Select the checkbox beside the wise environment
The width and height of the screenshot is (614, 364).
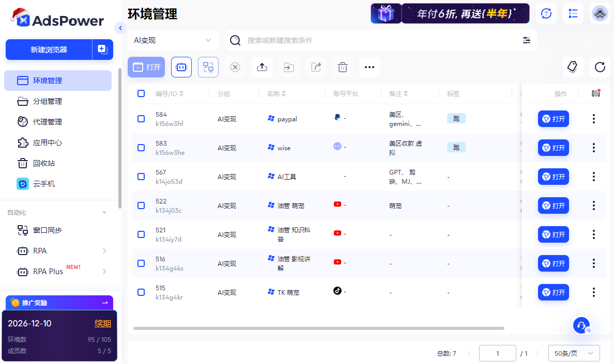[x=141, y=147]
